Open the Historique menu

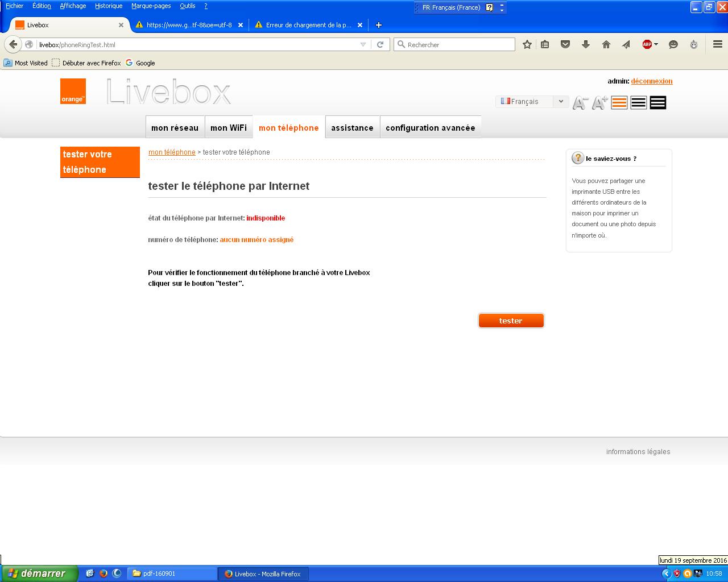109,6
